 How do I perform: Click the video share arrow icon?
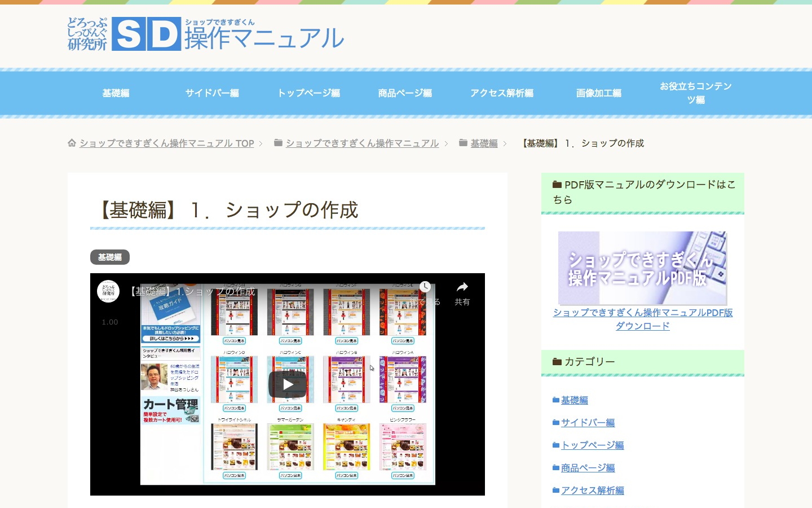point(462,287)
